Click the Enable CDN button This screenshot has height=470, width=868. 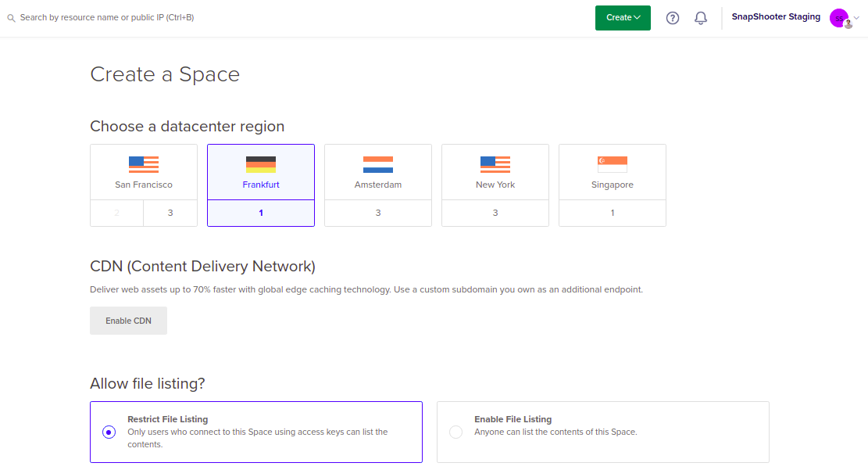click(x=128, y=321)
